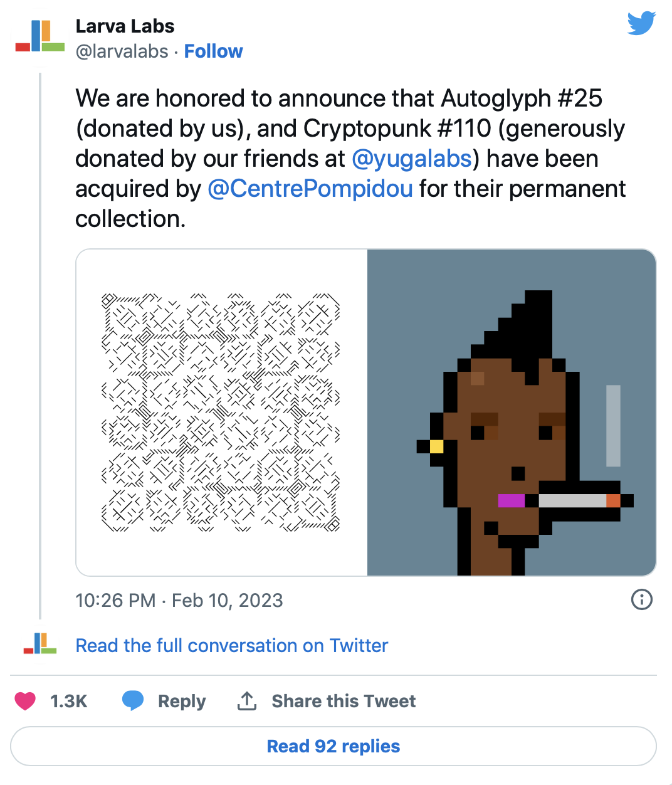Open the Larva Labs profile avatar

[x=40, y=36]
